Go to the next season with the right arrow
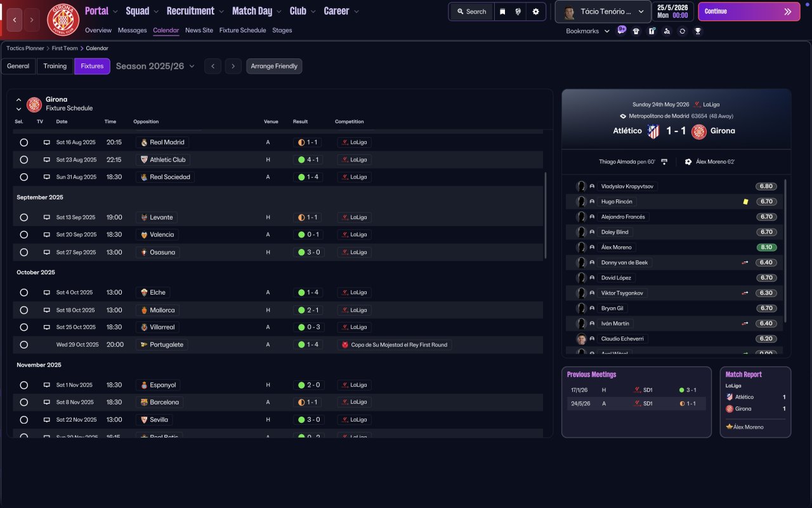This screenshot has width=812, height=508. click(x=233, y=66)
